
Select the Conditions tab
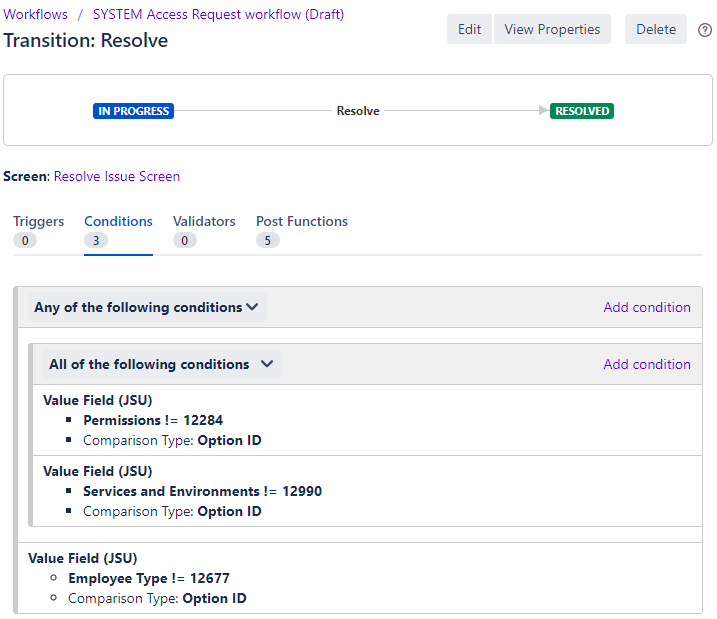[x=118, y=221]
